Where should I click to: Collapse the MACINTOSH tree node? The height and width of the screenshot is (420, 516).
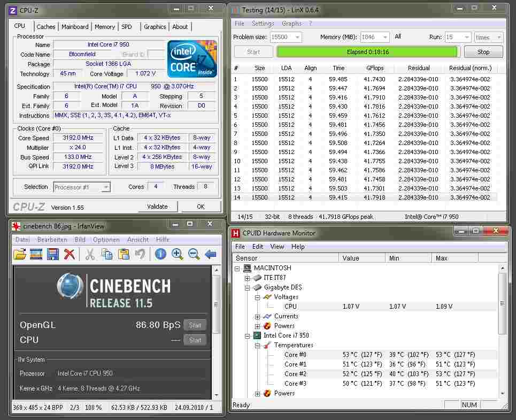tap(237, 269)
